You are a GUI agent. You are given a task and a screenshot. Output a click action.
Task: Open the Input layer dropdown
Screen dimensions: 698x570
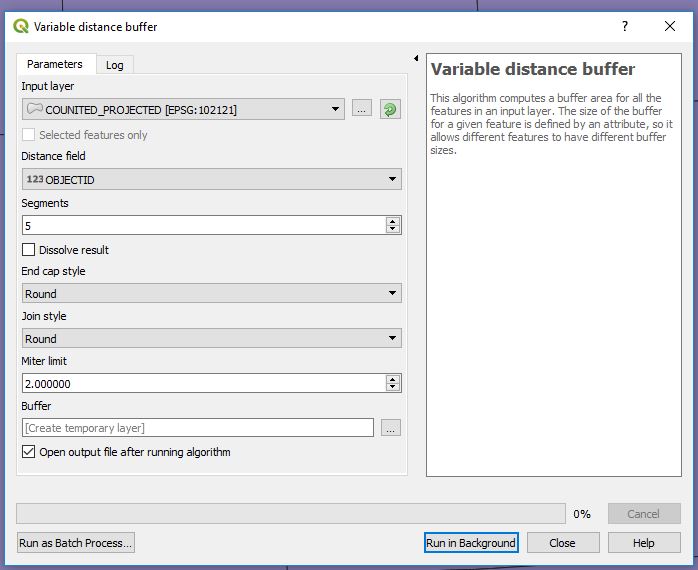click(184, 109)
